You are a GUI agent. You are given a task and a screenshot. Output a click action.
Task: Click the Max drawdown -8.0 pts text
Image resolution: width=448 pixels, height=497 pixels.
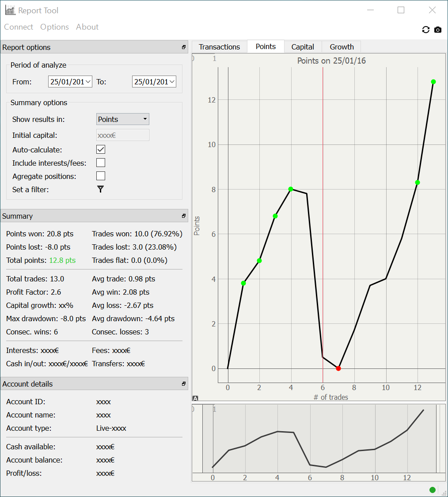(x=46, y=319)
